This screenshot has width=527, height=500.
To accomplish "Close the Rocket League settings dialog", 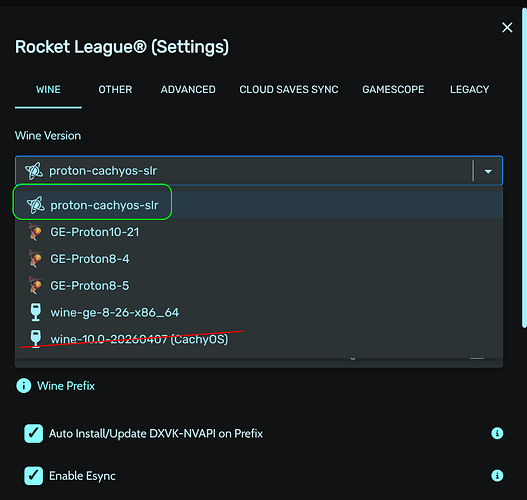I will pos(507,28).
